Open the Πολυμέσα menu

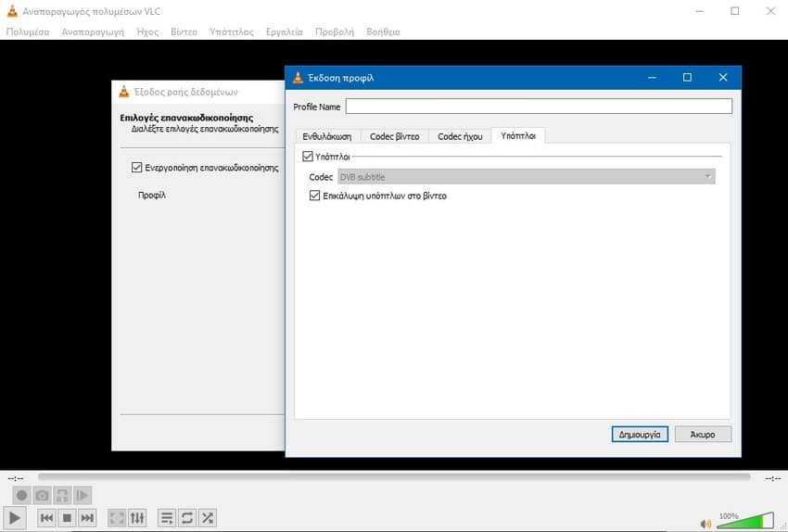(x=28, y=32)
